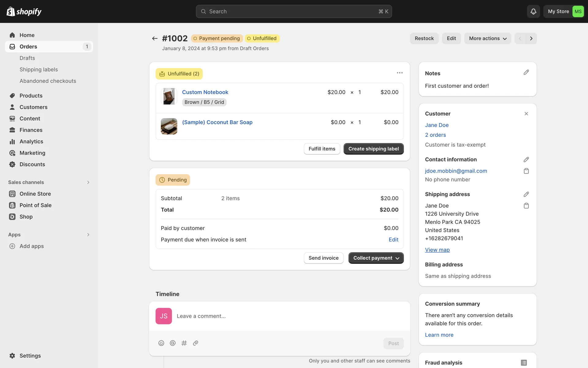Viewport: 588px width, 368px height.
Task: Attach a file with paperclip icon
Action: click(x=196, y=343)
